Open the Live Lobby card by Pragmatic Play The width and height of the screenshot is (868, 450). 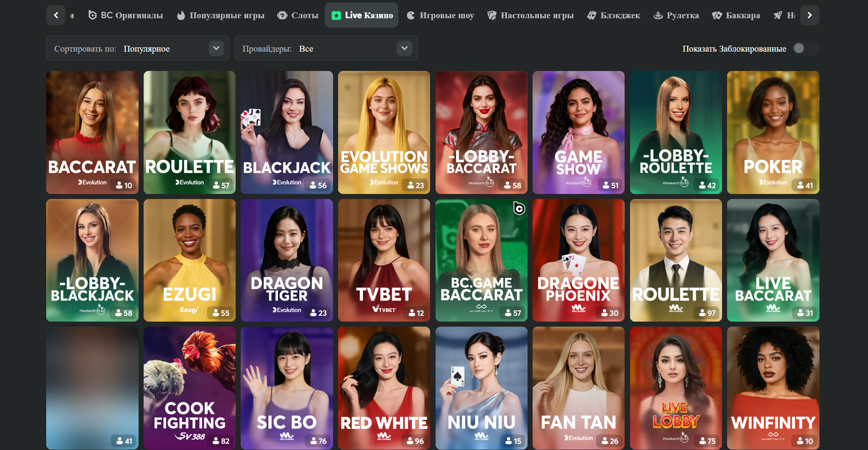[x=676, y=388]
